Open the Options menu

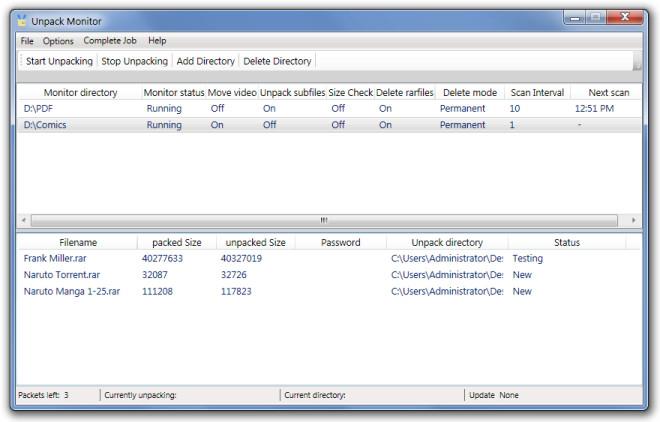tap(58, 41)
